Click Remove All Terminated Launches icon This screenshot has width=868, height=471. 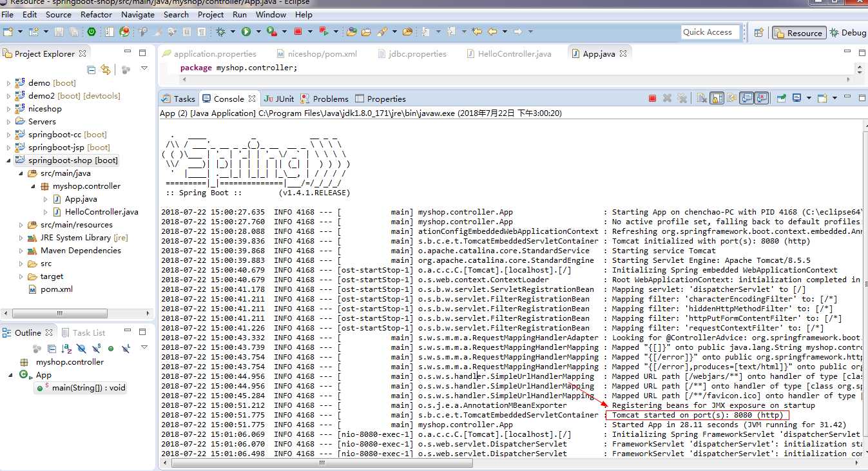pos(682,98)
